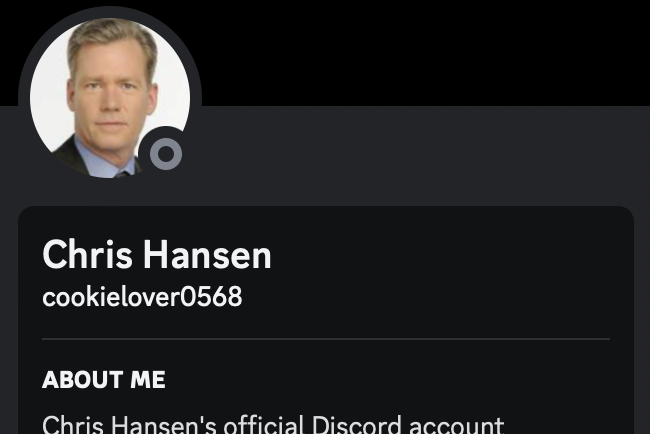The image size is (650, 434).
Task: Copy username by clicking cookielover0568
Action: point(142,297)
